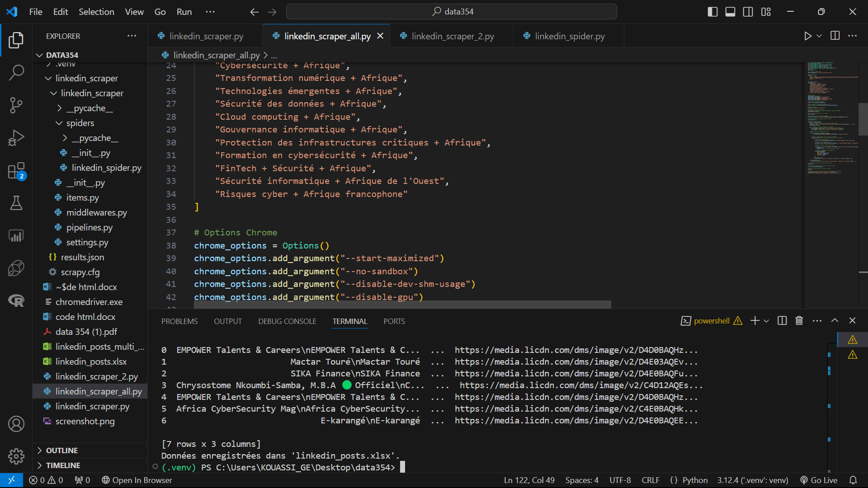Screen dimensions: 868x488
Task: Create a new terminal with plus icon
Action: (x=755, y=320)
